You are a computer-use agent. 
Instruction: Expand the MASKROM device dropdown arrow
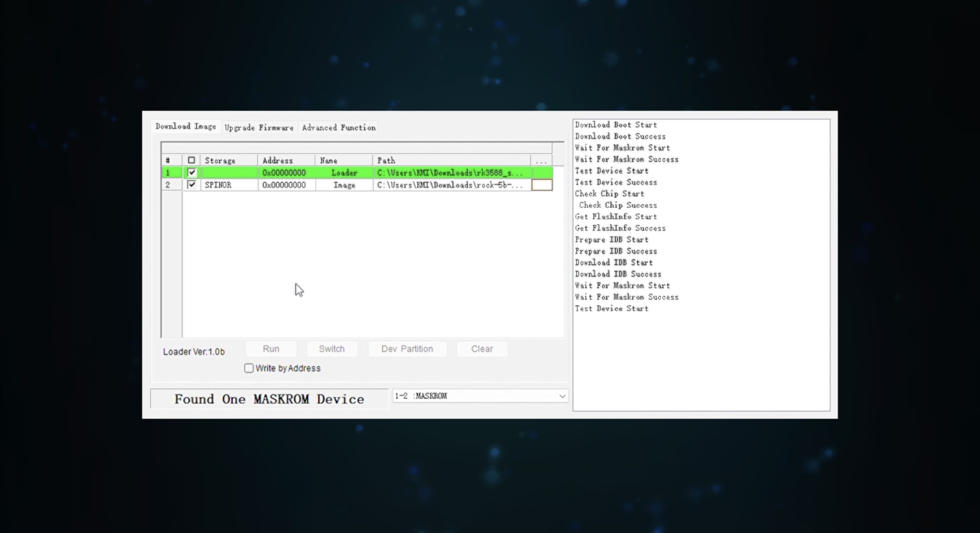[562, 396]
